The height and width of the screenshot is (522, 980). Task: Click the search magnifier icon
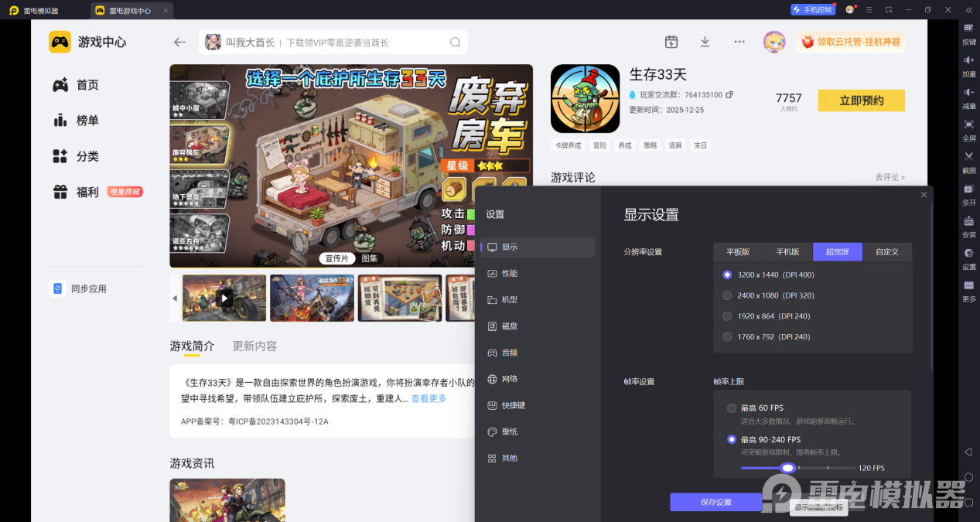pos(456,43)
